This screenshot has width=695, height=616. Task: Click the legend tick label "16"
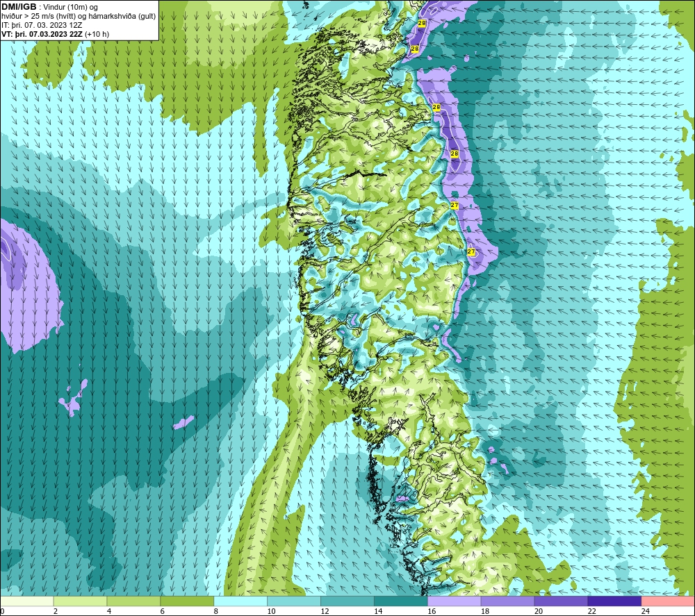click(x=432, y=611)
